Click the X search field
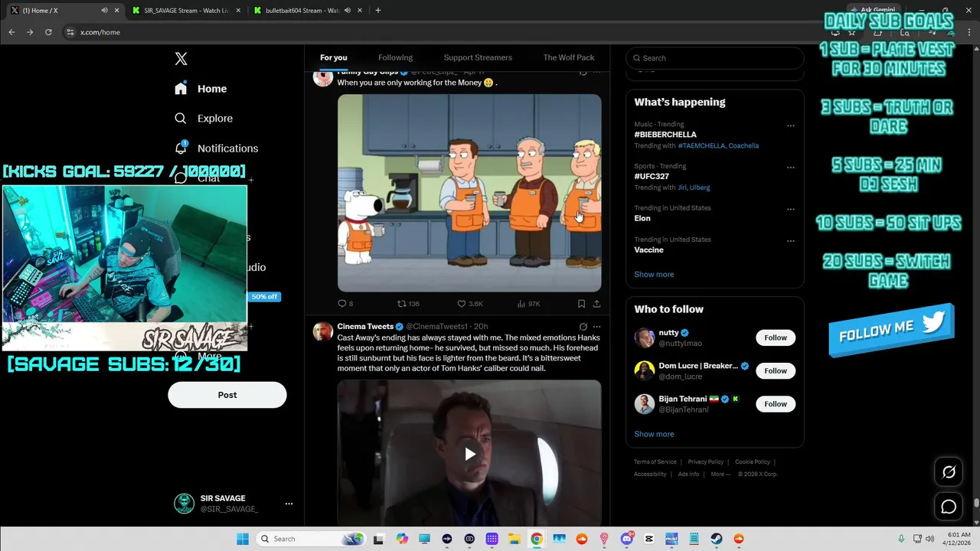The width and height of the screenshot is (980, 551). click(714, 58)
